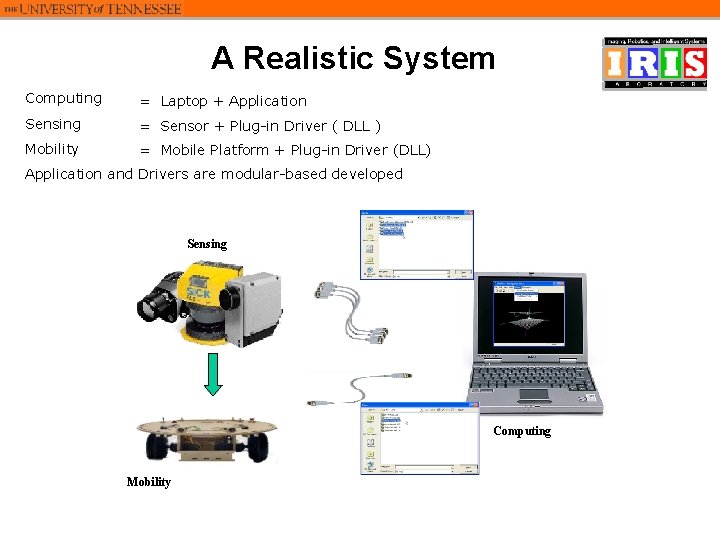
Task: Click 'Application and Drivers are modular-based developed' line
Action: pos(214,174)
